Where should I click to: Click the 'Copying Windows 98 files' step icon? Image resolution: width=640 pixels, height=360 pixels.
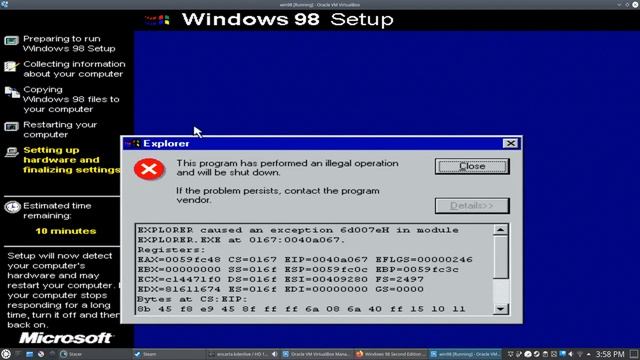point(12,93)
